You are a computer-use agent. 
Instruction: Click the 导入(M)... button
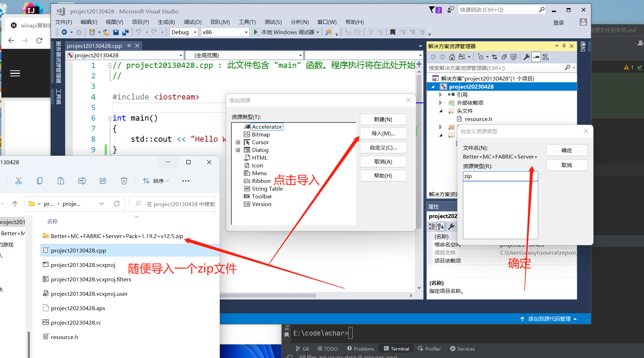383,134
